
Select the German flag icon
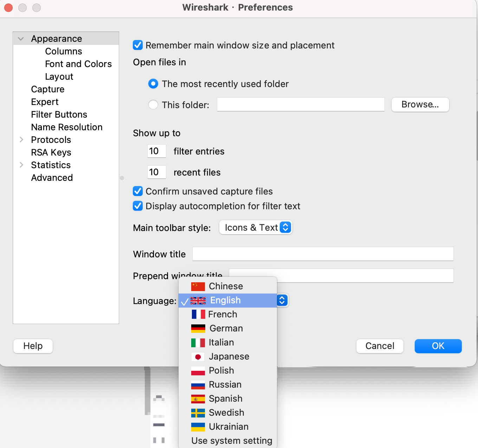tap(198, 328)
